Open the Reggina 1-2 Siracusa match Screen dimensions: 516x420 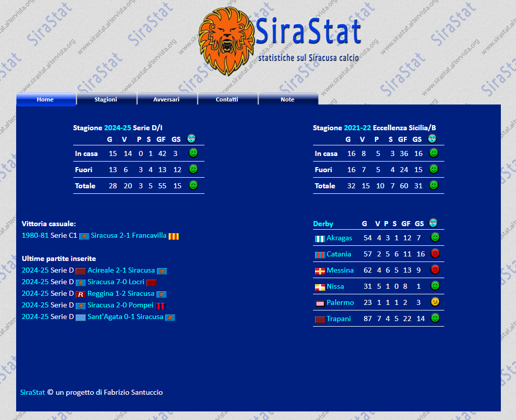coord(121,293)
